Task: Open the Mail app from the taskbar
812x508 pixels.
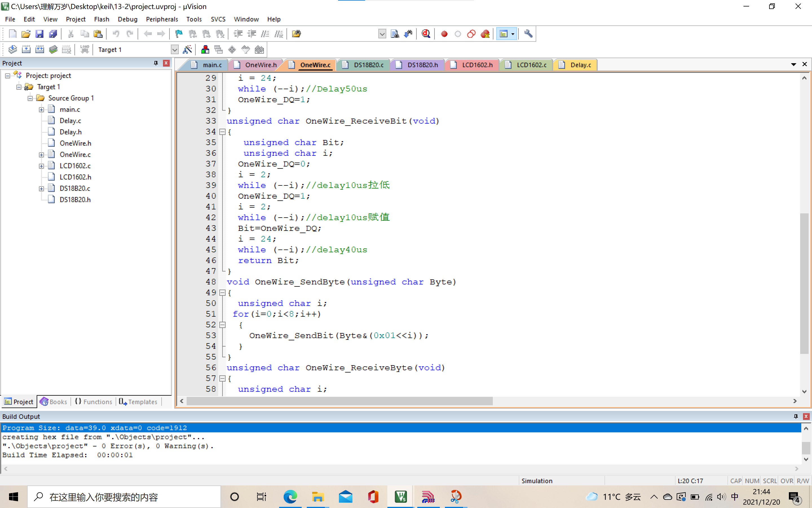Action: click(345, 497)
